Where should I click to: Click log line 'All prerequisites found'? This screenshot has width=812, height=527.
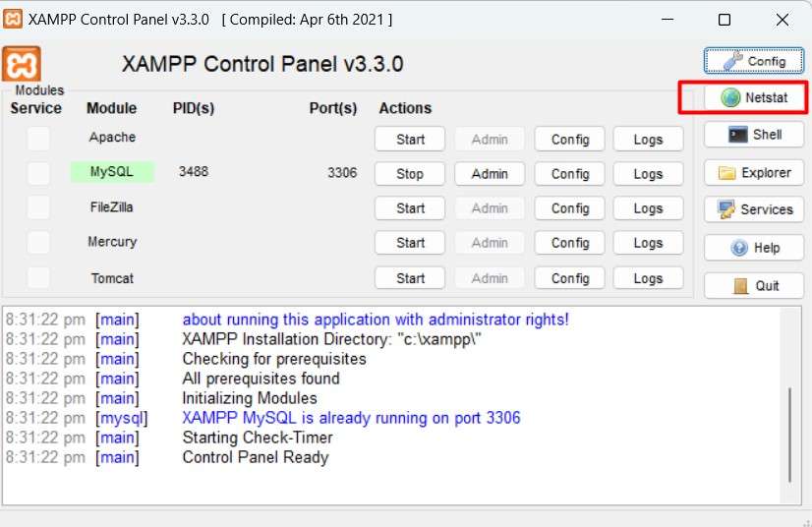261,379
